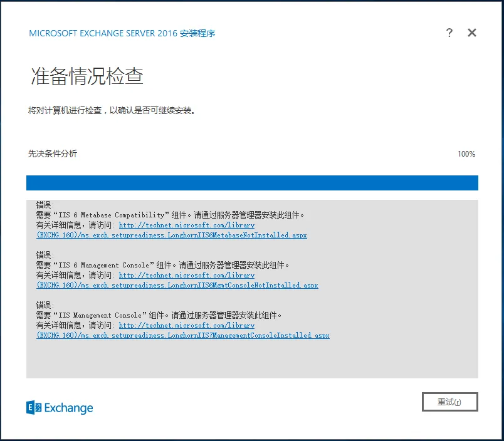Click the blue prerequisite analysis progress bar
The image size is (504, 441).
[252, 183]
